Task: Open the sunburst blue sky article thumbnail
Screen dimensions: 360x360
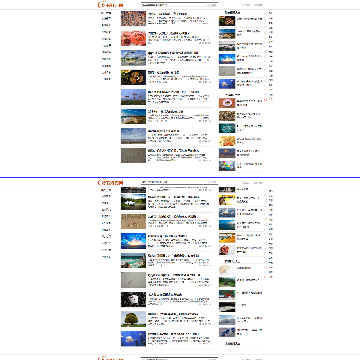Action: click(133, 241)
